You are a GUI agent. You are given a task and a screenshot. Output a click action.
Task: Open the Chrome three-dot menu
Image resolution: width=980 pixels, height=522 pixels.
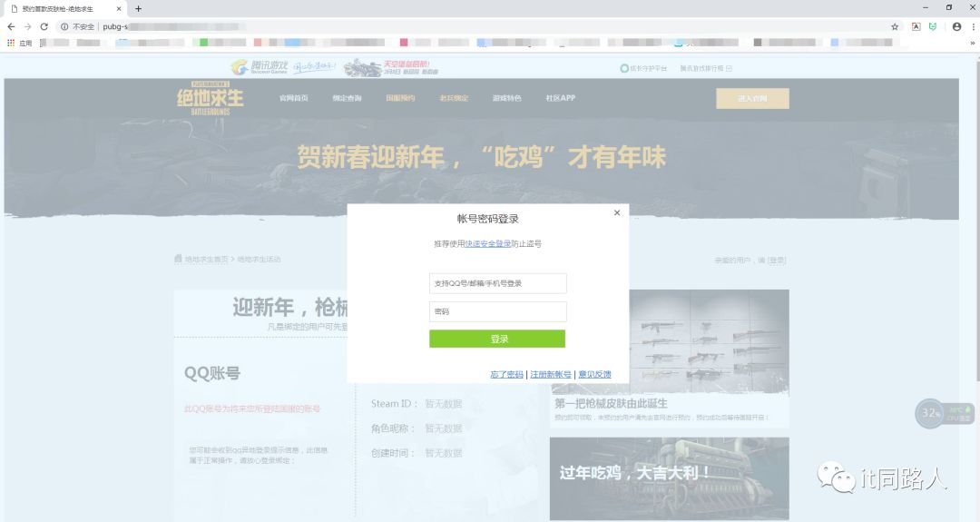click(x=973, y=27)
